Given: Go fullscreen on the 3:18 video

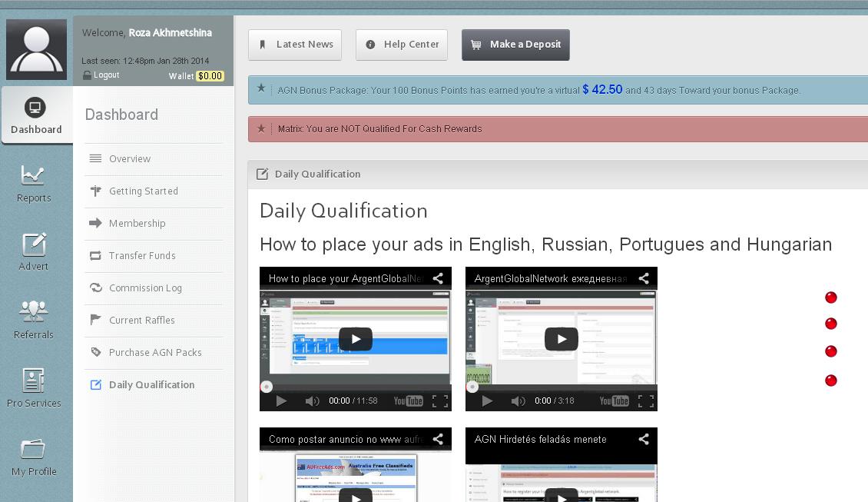Looking at the screenshot, I should [646, 401].
